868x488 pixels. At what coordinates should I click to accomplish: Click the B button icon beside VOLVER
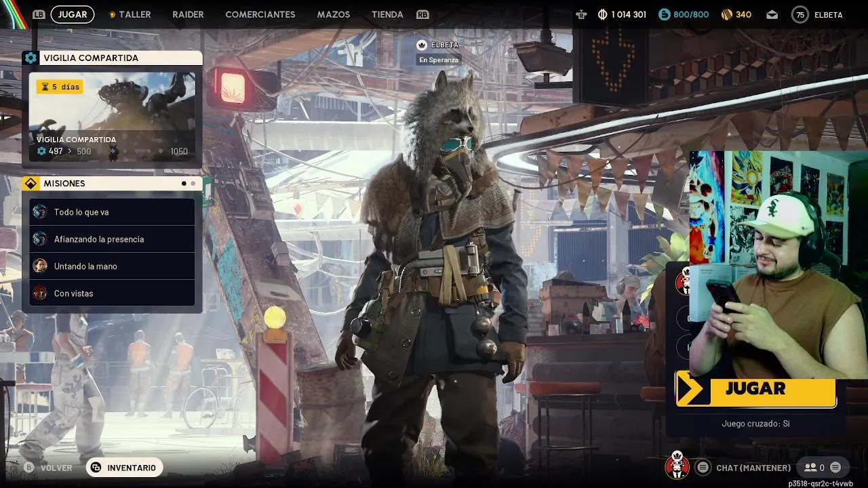pyautogui.click(x=28, y=468)
